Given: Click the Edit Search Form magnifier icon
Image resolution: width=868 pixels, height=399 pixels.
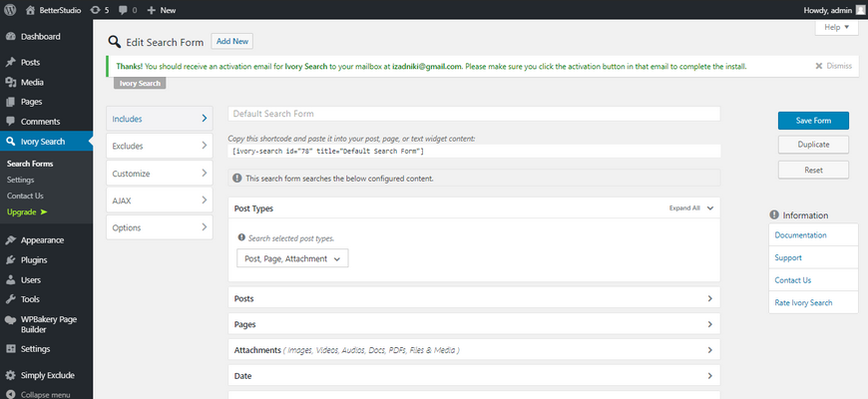Looking at the screenshot, I should pyautogui.click(x=115, y=42).
